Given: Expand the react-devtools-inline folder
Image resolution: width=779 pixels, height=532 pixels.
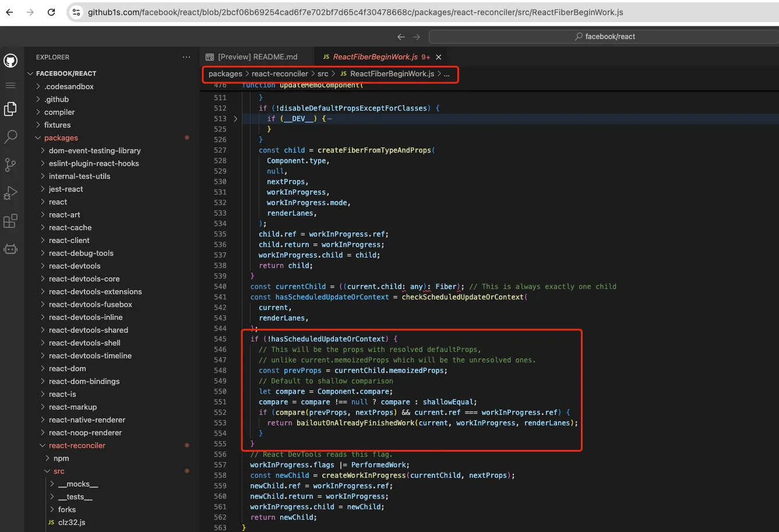Looking at the screenshot, I should tap(112, 317).
